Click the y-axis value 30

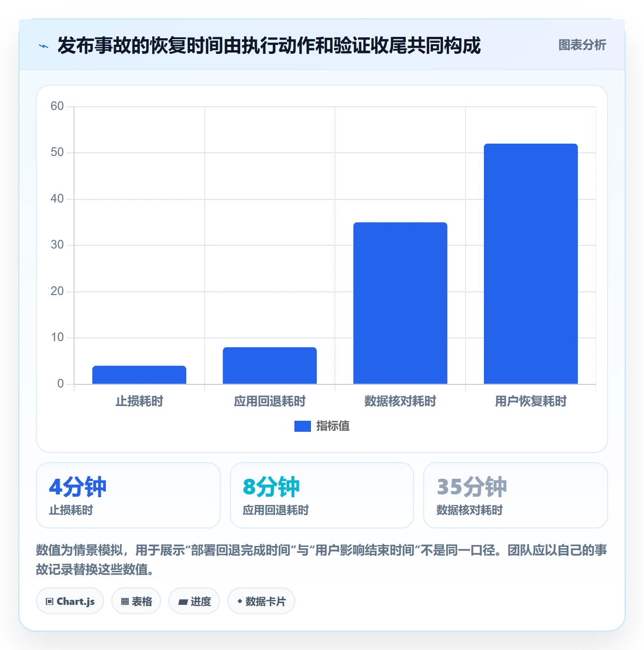(x=57, y=245)
